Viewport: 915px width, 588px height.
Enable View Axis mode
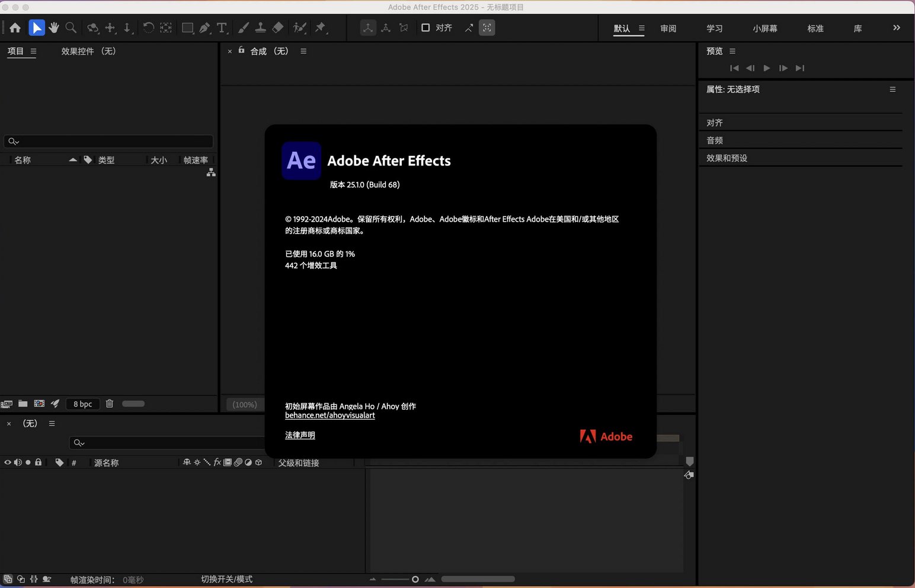click(x=404, y=28)
